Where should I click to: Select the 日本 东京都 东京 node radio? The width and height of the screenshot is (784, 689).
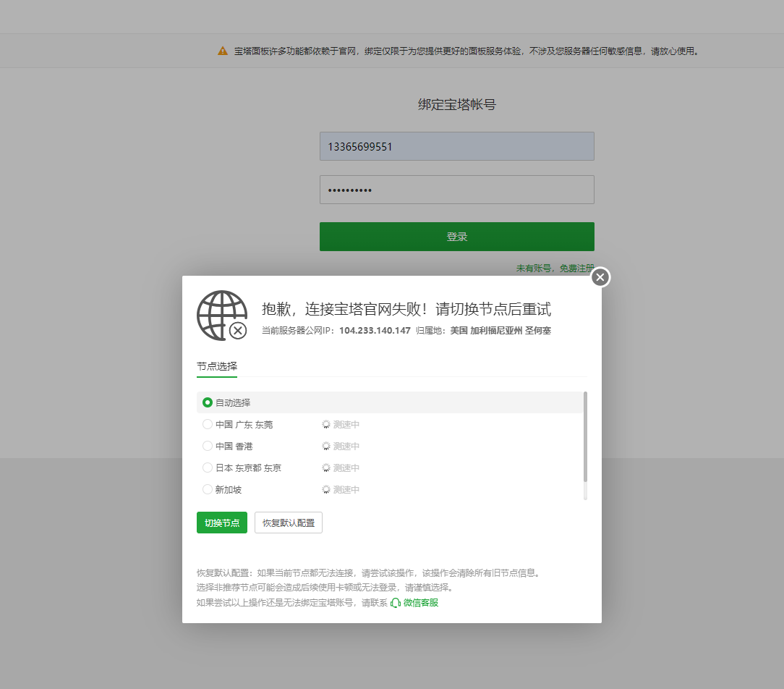207,468
